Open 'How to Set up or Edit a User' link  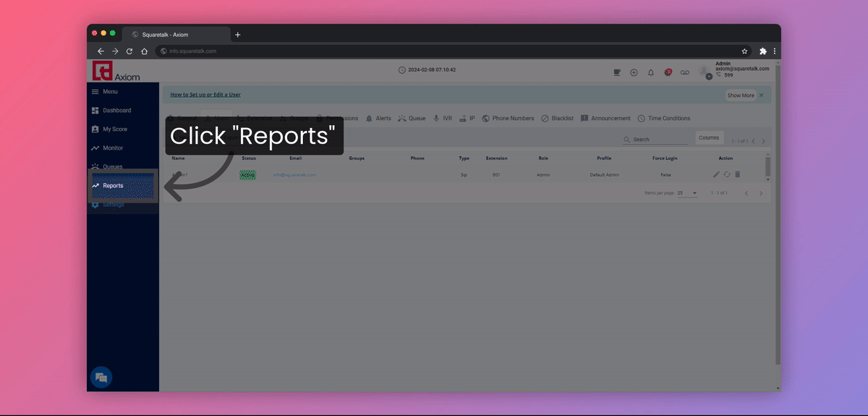pyautogui.click(x=205, y=95)
